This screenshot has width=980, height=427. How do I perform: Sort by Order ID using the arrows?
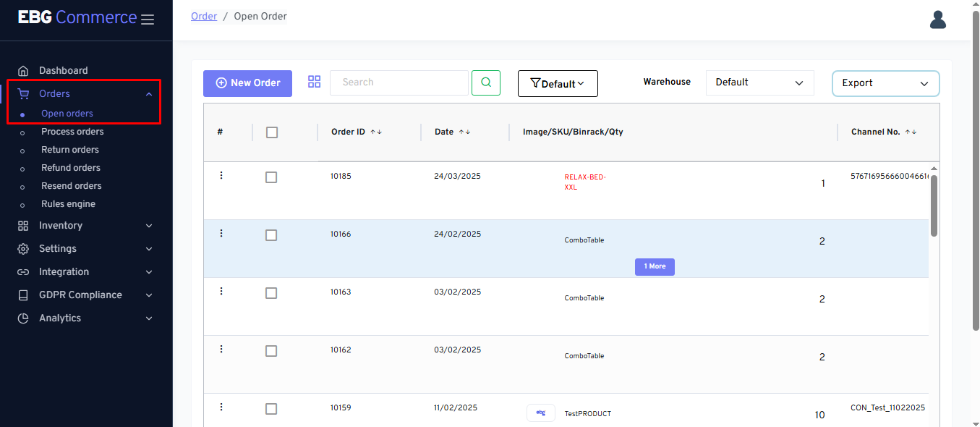coord(376,132)
